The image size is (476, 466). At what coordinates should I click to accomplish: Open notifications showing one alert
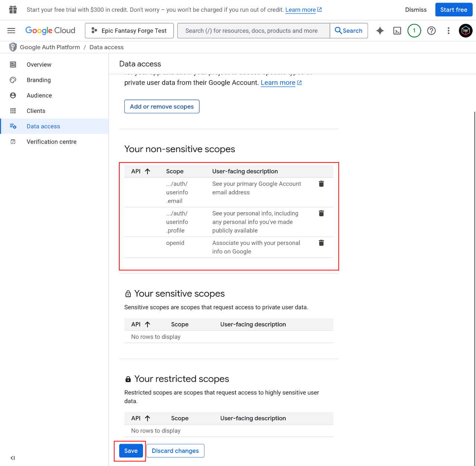click(414, 31)
